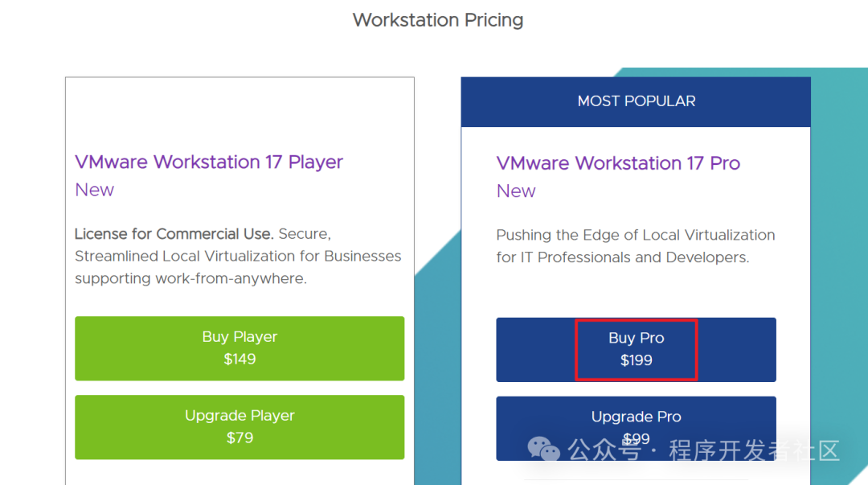Click the Pushing the Edge of Local Virtualization line
Viewport: 868px width, 485px height.
tap(635, 235)
